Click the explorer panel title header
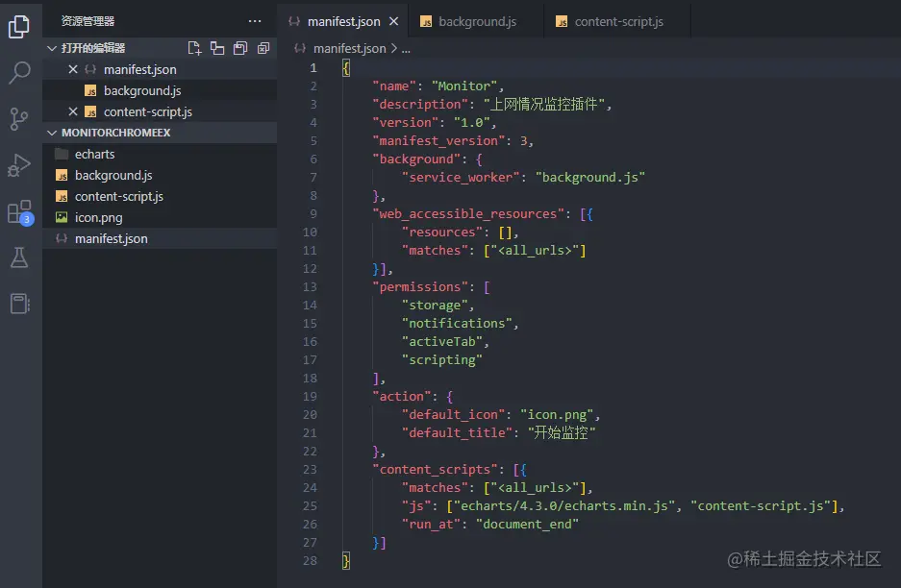Viewport: 901px width, 588px height. click(88, 21)
